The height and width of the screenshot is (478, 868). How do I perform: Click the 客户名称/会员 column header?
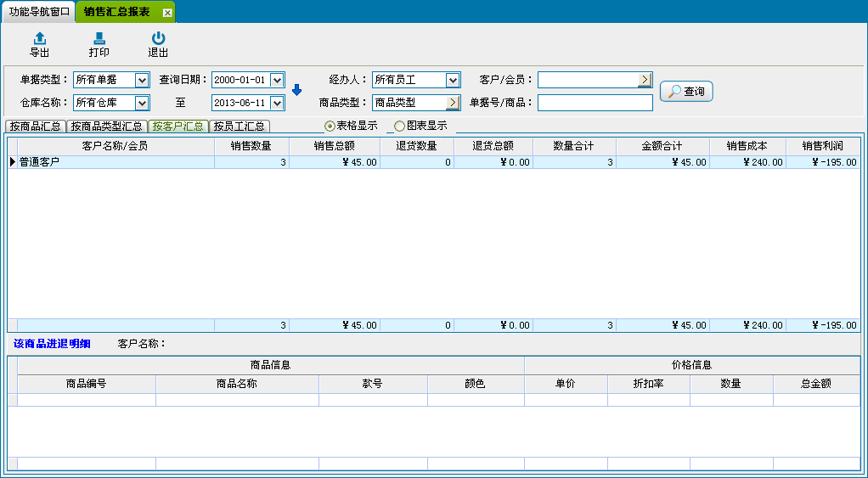116,146
